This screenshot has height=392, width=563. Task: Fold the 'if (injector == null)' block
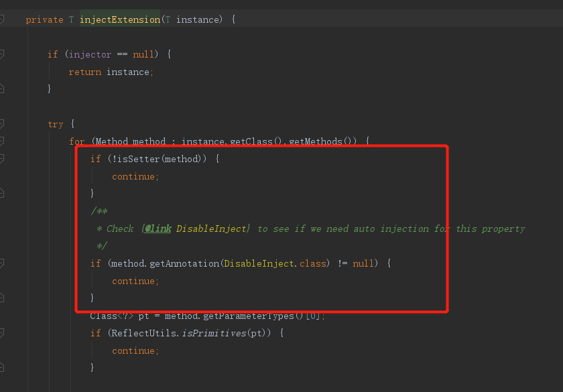[x=1, y=54]
